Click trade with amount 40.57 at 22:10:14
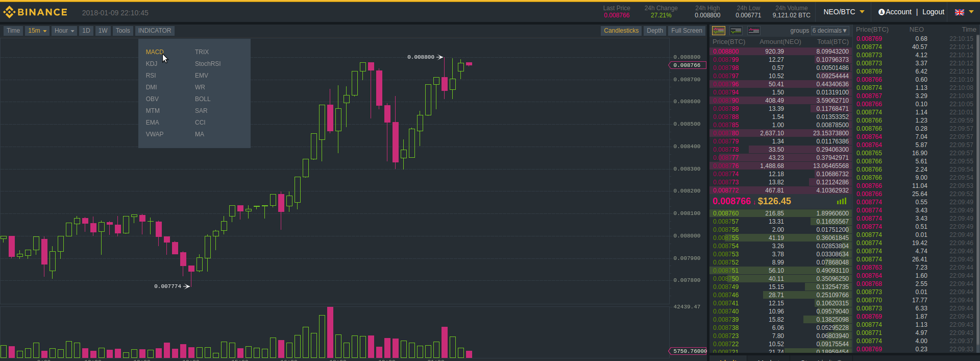The height and width of the screenshot is (361, 980). pyautogui.click(x=915, y=47)
